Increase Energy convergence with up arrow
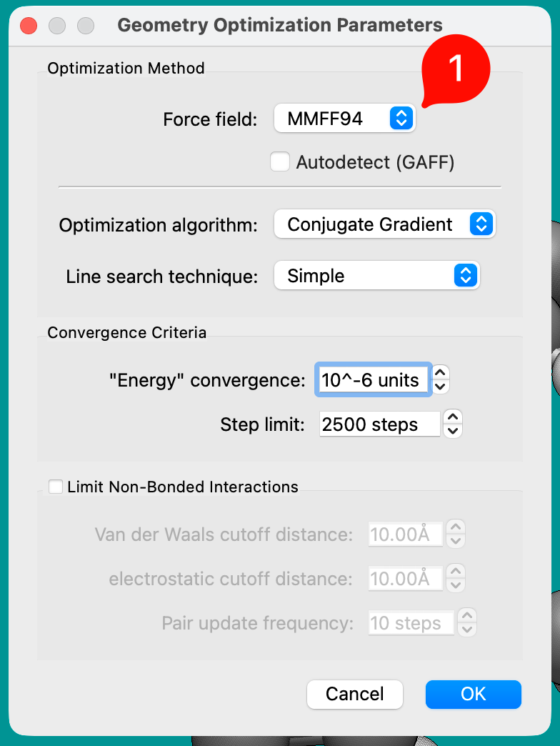The image size is (560, 746). tap(441, 373)
